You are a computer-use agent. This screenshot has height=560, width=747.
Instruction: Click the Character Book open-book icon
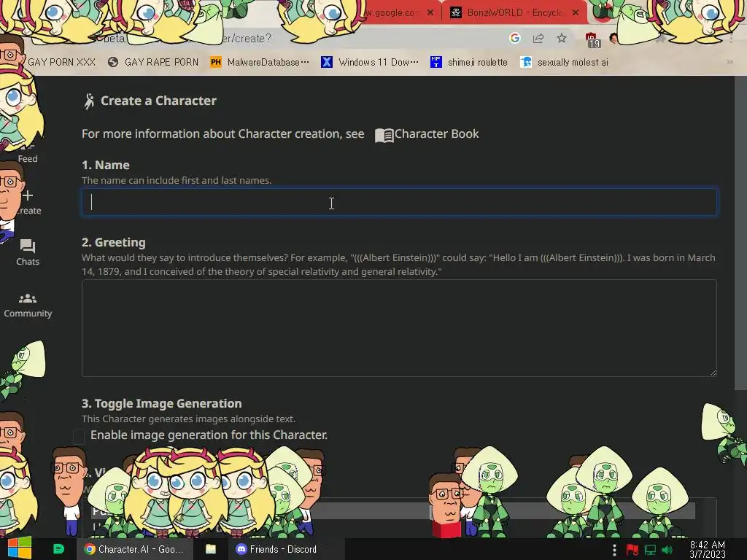[x=384, y=135]
